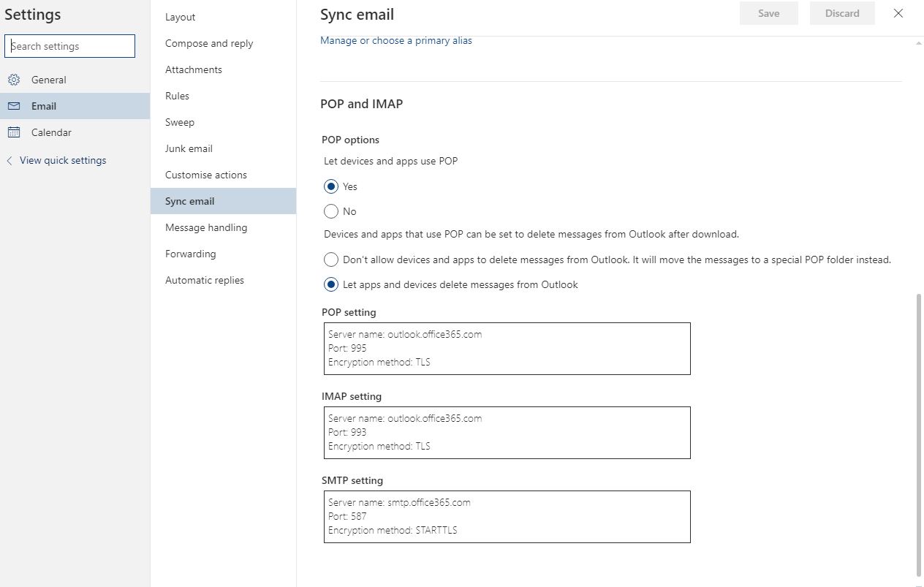Open Automatic replies settings
The width and height of the screenshot is (924, 587).
coord(205,280)
